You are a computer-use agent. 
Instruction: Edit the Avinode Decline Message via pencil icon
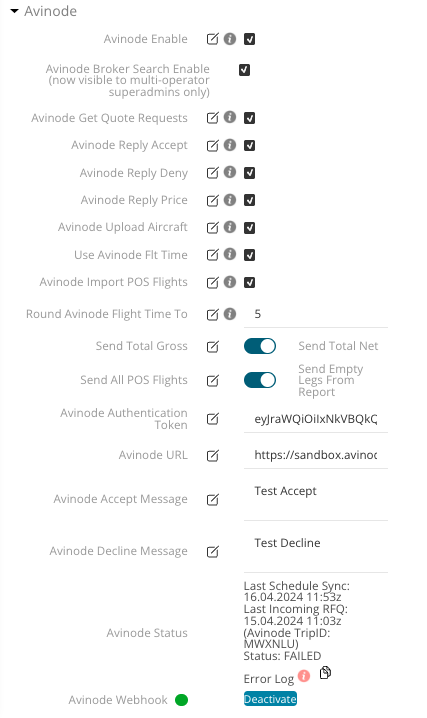212,551
